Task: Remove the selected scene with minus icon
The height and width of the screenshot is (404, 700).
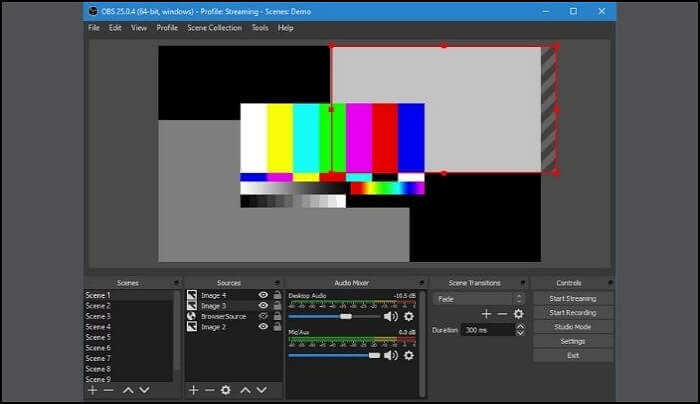Action: coord(108,390)
